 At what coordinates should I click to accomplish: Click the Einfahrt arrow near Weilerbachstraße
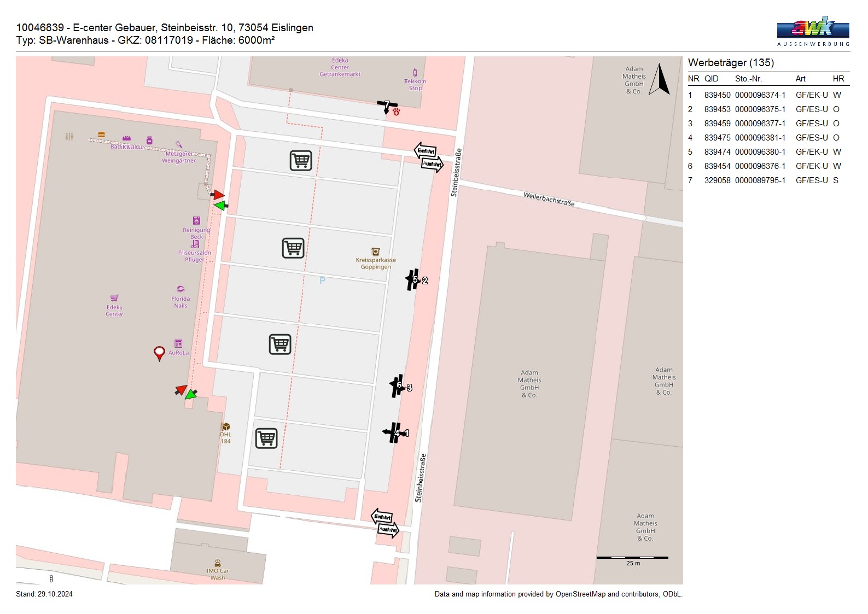[426, 151]
